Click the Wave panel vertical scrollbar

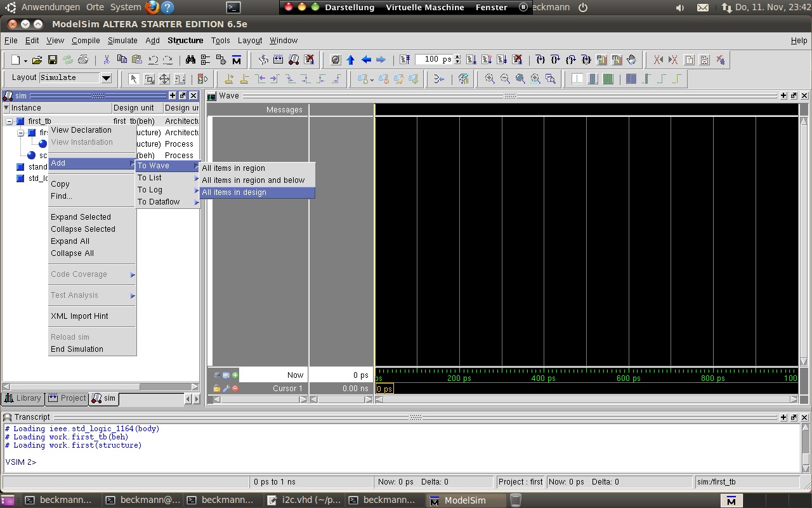coord(803,242)
